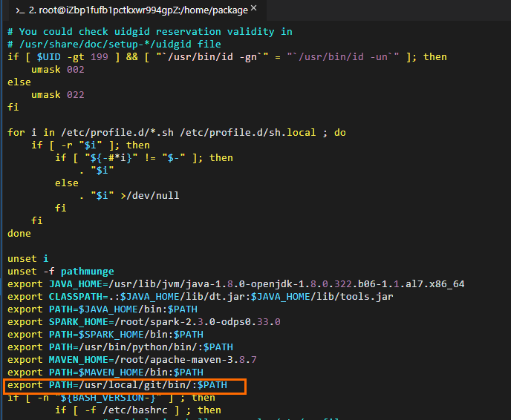Image resolution: width=511 pixels, height=420 pixels.
Task: Click the 'export PATH=$SPARK_HOME/bin:$PATH' line
Action: click(x=105, y=335)
